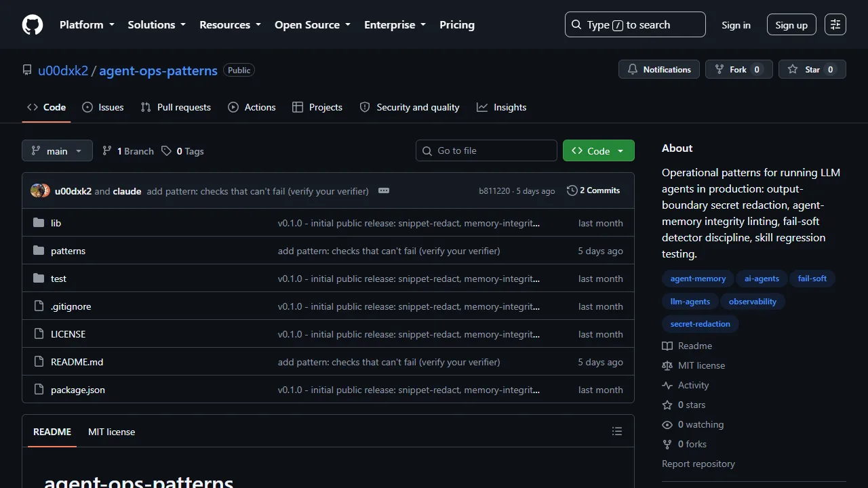
Task: Click the patterns folder icon
Action: click(39, 251)
